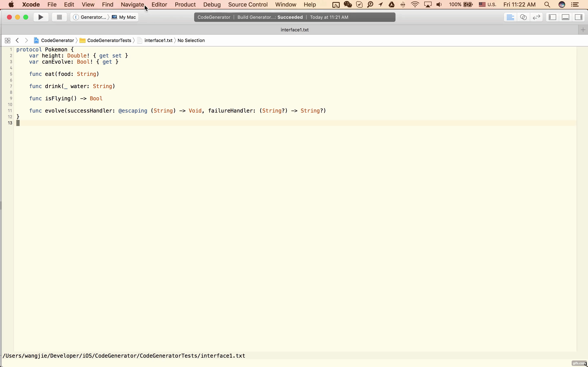The image size is (588, 367).
Task: Click the Run button to build project
Action: (40, 17)
